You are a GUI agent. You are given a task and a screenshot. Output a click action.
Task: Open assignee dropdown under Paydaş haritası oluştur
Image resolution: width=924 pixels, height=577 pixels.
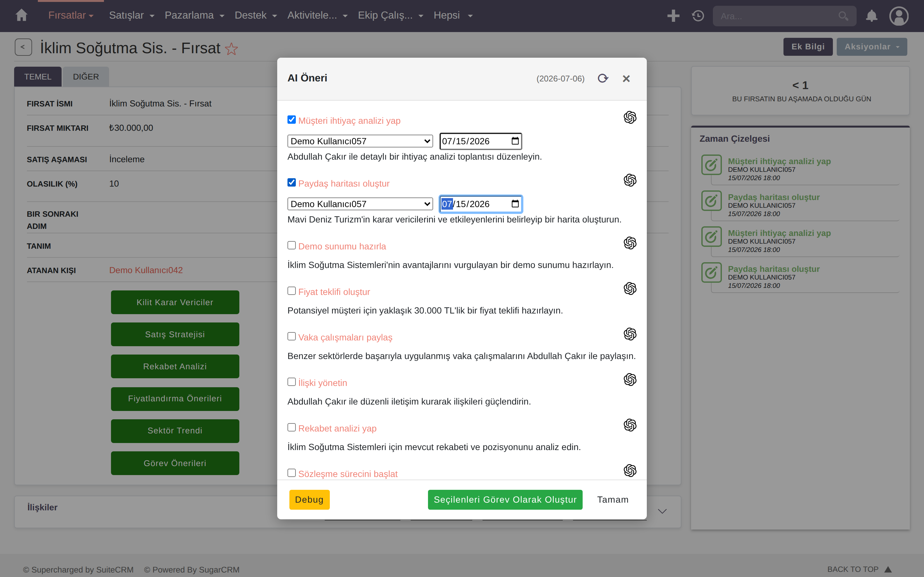(360, 204)
